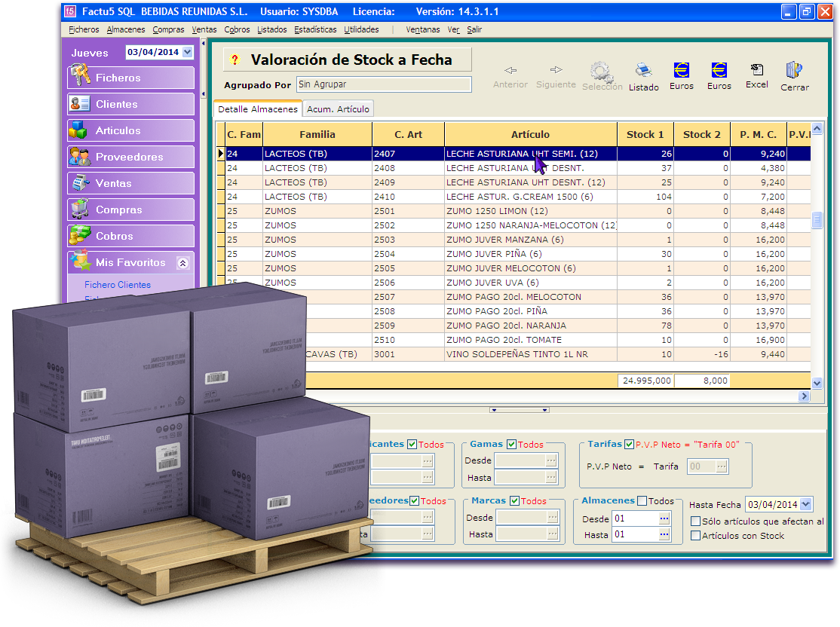
Task: Open the Agrupado Por combo box
Action: click(x=384, y=84)
